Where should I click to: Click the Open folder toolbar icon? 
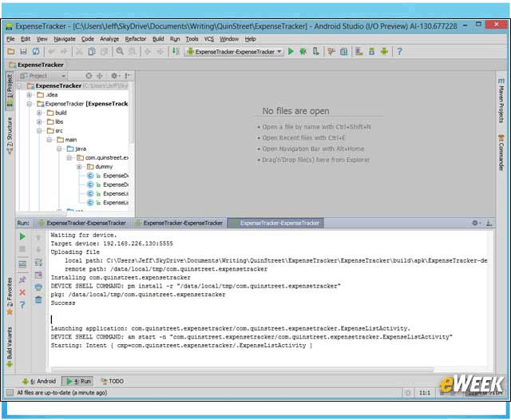click(11, 51)
